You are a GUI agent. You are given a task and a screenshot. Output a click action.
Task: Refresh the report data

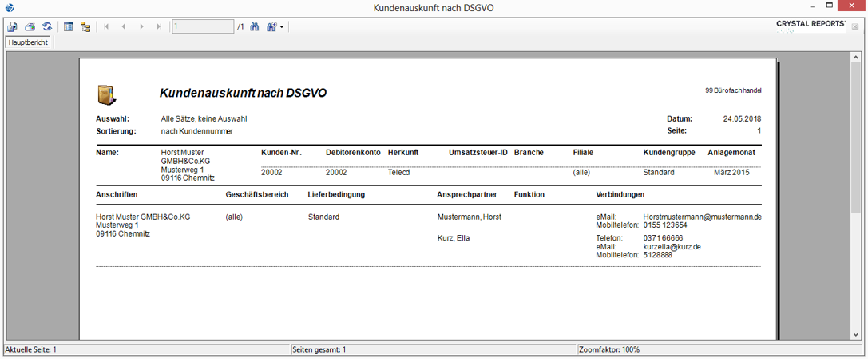(x=47, y=27)
